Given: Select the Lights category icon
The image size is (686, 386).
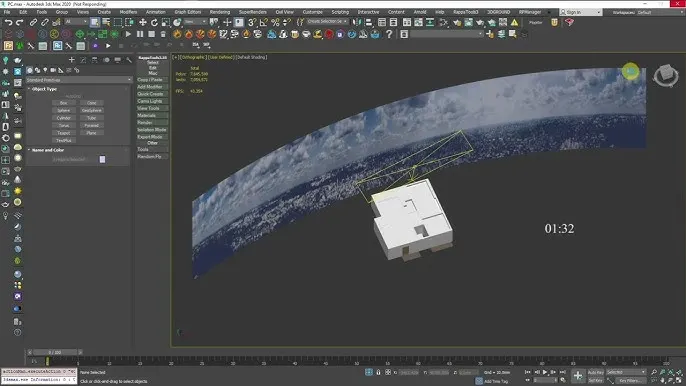Looking at the screenshot, I should point(45,70).
